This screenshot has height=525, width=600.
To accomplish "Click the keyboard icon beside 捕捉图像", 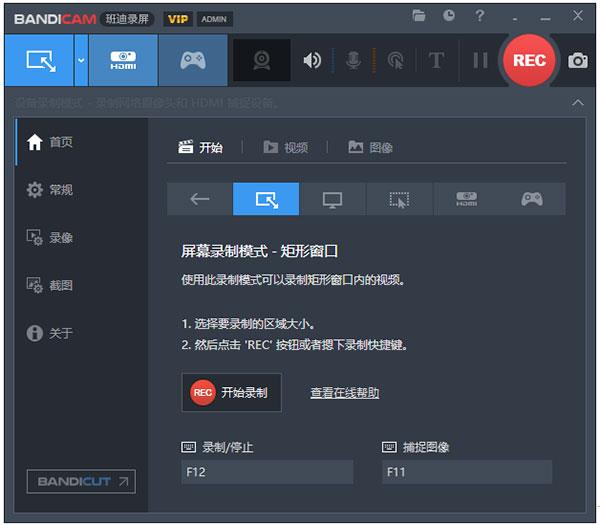I will pyautogui.click(x=389, y=447).
